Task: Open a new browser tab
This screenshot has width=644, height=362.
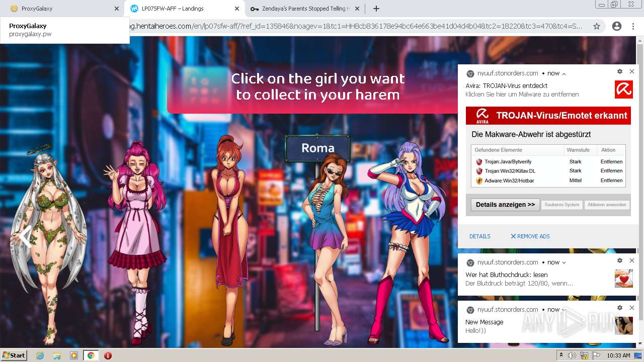Action: point(376,9)
